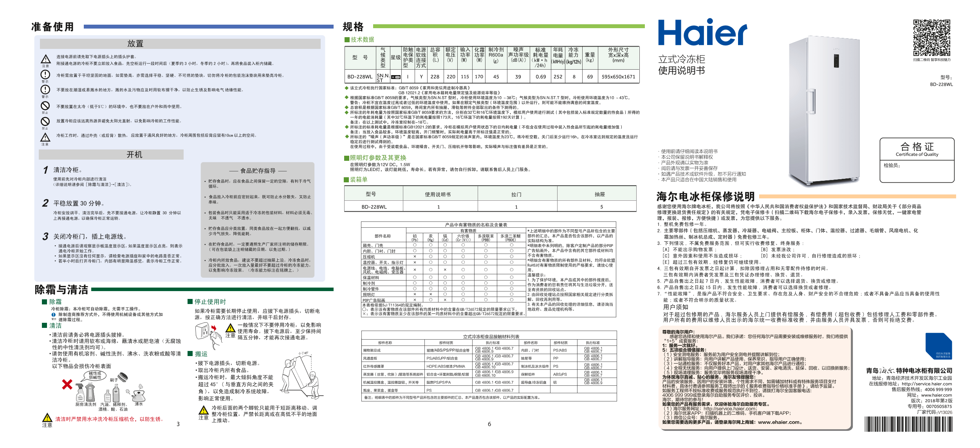Click power consumption value 0.69
The height and width of the screenshot is (448, 980).
pyautogui.click(x=541, y=77)
